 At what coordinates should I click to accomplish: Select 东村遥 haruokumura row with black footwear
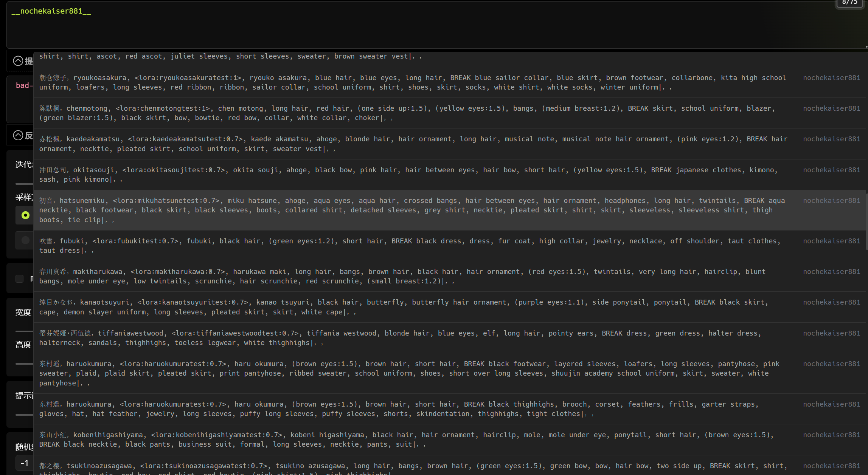[450, 373]
